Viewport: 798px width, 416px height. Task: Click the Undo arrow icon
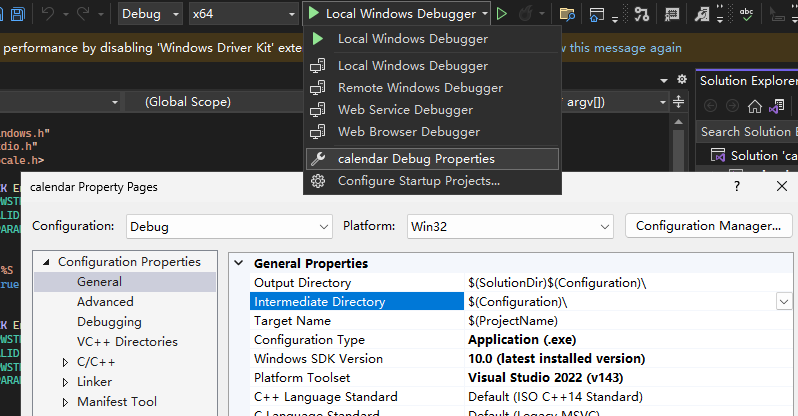47,14
